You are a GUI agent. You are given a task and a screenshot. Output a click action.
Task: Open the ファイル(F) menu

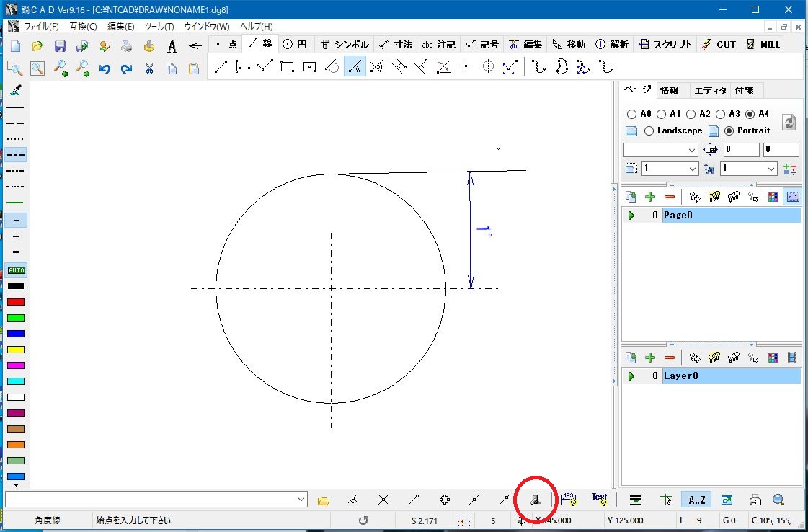tap(41, 26)
